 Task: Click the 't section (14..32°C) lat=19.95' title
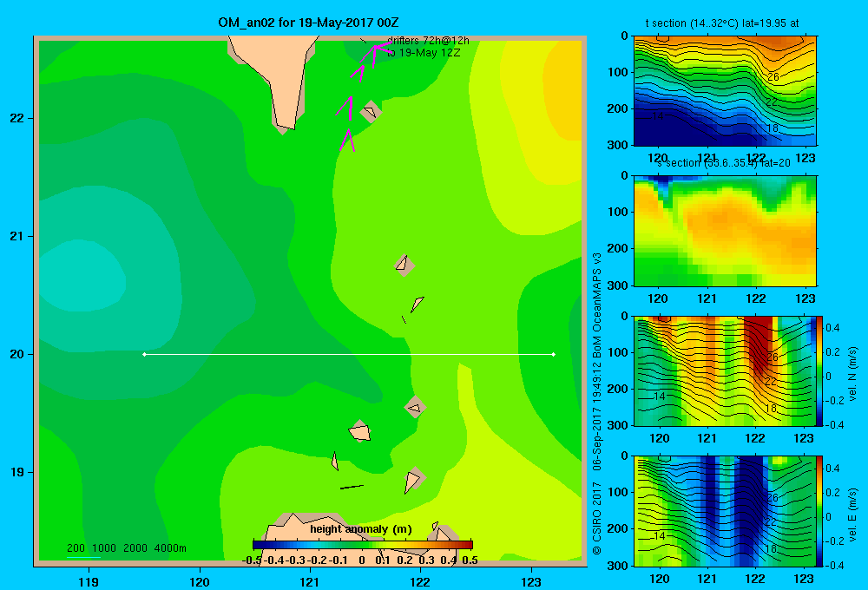(722, 23)
